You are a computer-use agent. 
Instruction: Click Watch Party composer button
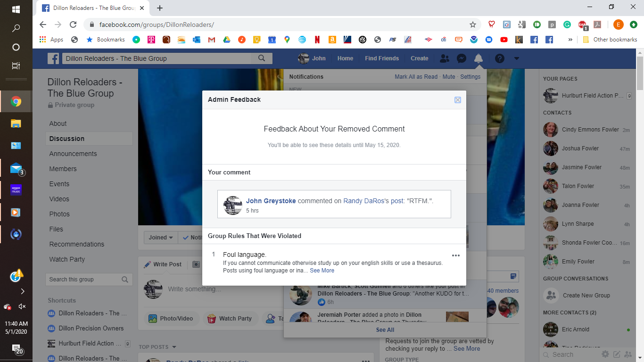click(x=231, y=319)
